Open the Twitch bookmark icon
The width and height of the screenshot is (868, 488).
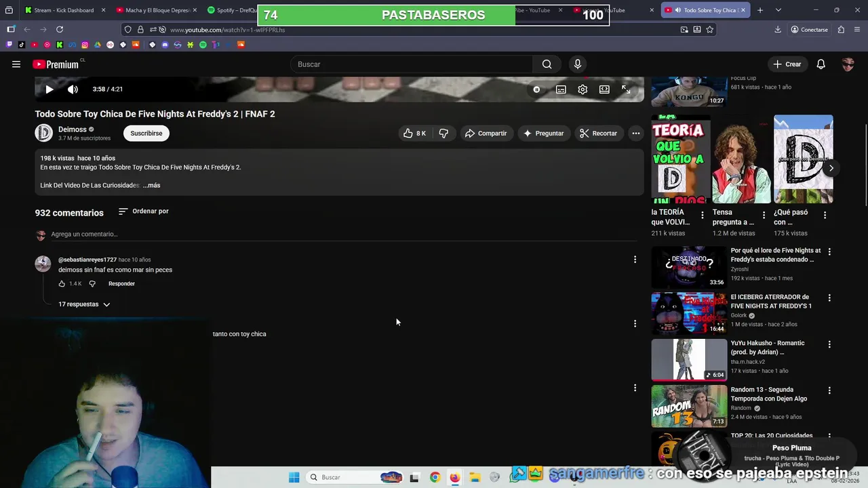(9, 45)
